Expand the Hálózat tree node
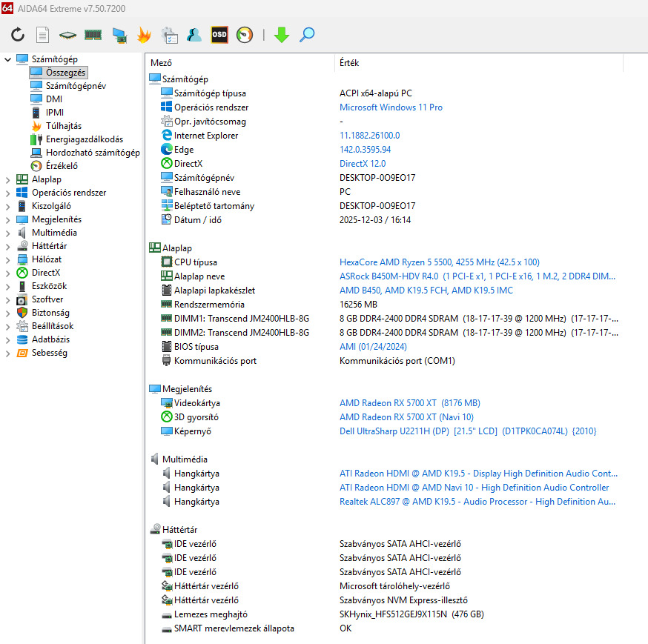648x644 pixels. [x=7, y=260]
